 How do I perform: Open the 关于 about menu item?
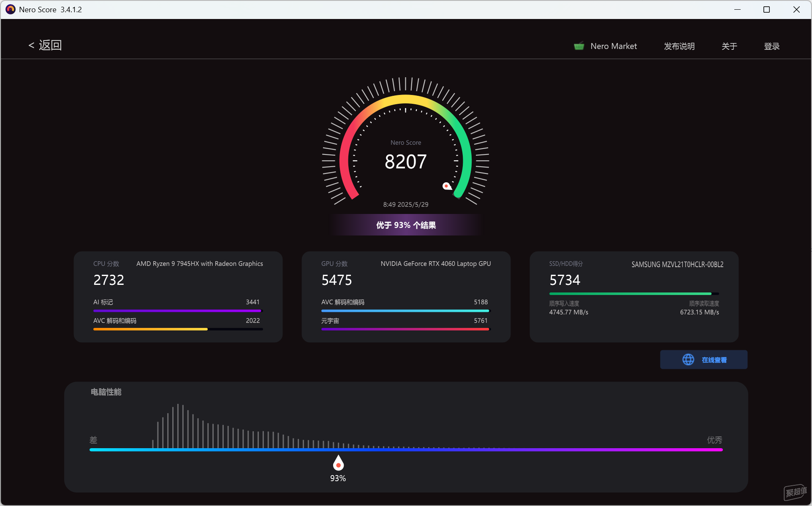pos(729,46)
